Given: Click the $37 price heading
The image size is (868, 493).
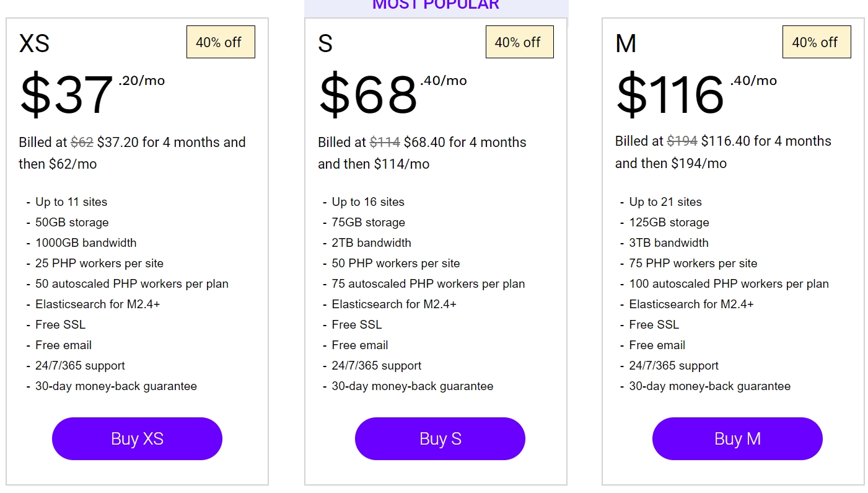Looking at the screenshot, I should pos(67,94).
